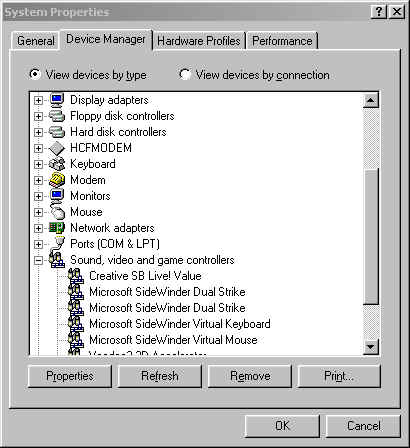The image size is (410, 448).
Task: Expand the Mouse node
Action: pos(38,212)
